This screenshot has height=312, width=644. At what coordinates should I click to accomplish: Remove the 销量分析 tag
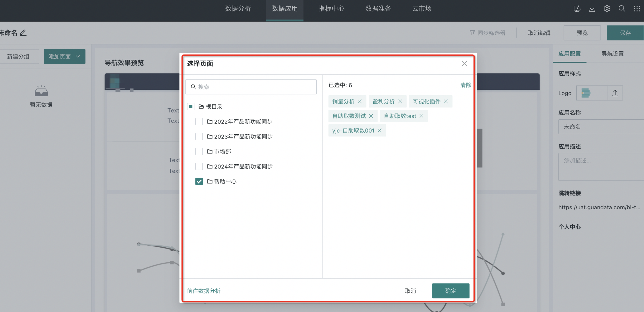[x=360, y=101]
